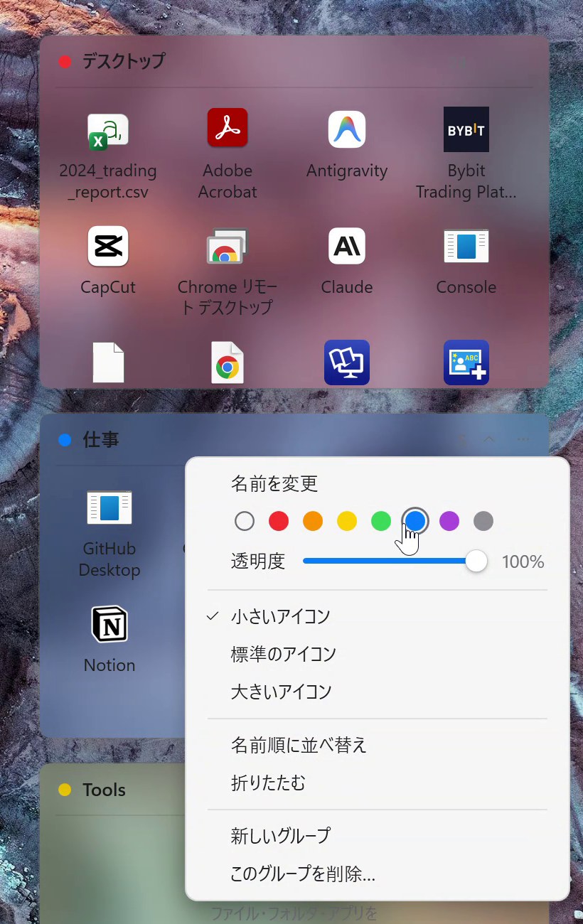Viewport: 583px width, 924px height.
Task: Launch Notion from the 仕事 group
Action: 109,624
